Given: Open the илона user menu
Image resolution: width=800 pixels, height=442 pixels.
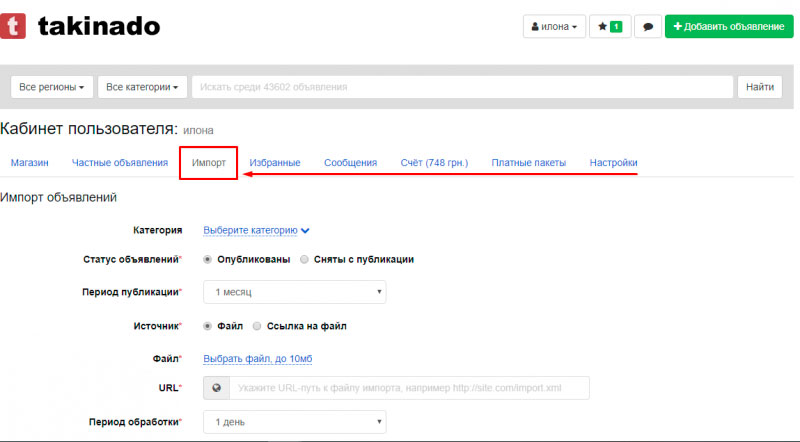Looking at the screenshot, I should pos(553,27).
